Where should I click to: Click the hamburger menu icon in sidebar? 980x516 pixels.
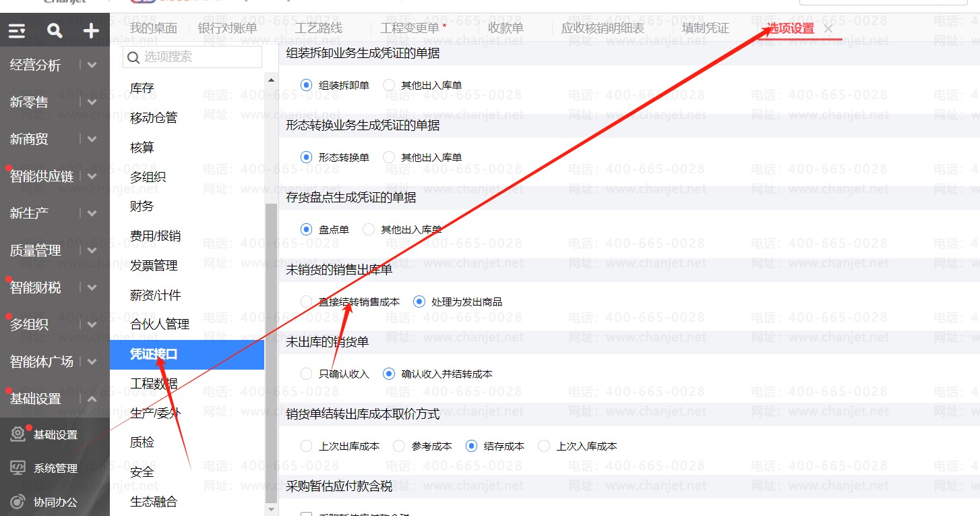[17, 30]
